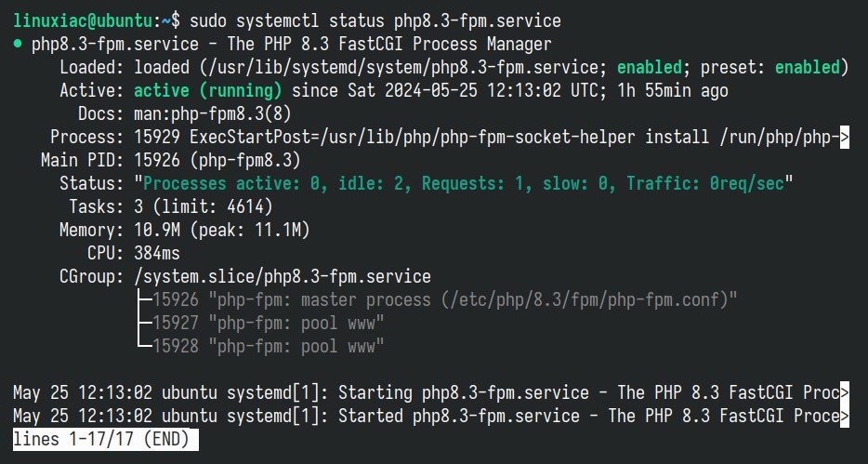Screen dimensions: 868x464
Task: Click the first green 'enabled' word
Action: [650, 68]
